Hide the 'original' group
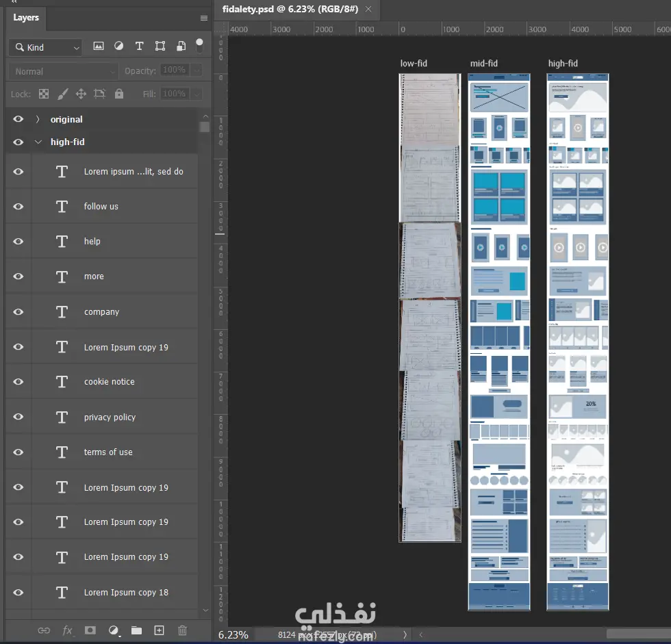This screenshot has width=671, height=644. point(18,119)
